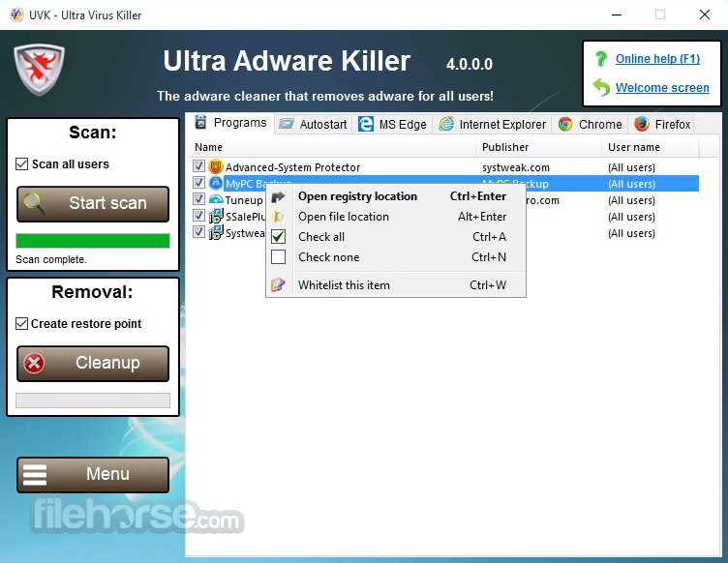This screenshot has height=563, width=728.
Task: Click the Tuneup program icon
Action: (216, 199)
